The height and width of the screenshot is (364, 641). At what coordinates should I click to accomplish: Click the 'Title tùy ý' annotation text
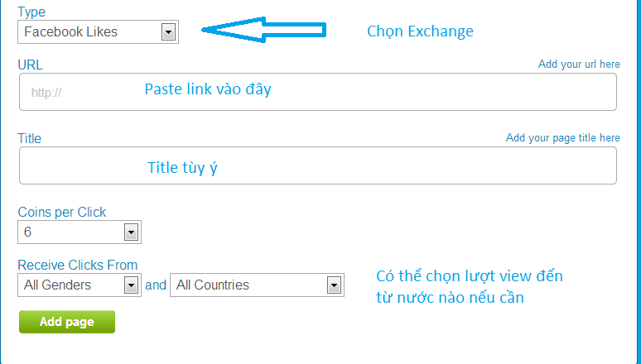(x=182, y=167)
